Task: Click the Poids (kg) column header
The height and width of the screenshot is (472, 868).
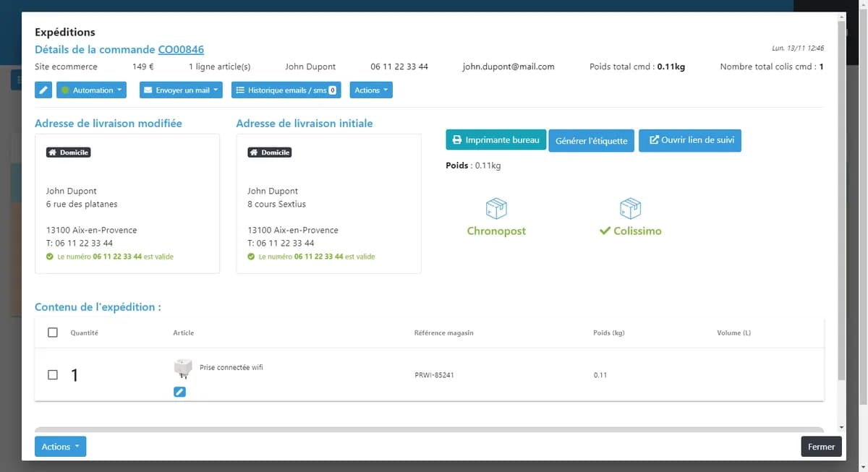Action: pyautogui.click(x=609, y=332)
